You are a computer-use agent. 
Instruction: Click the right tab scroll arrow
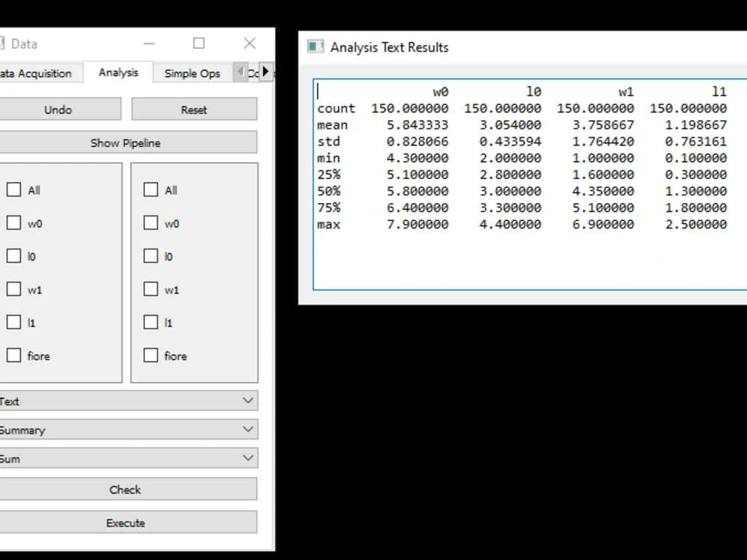point(267,71)
